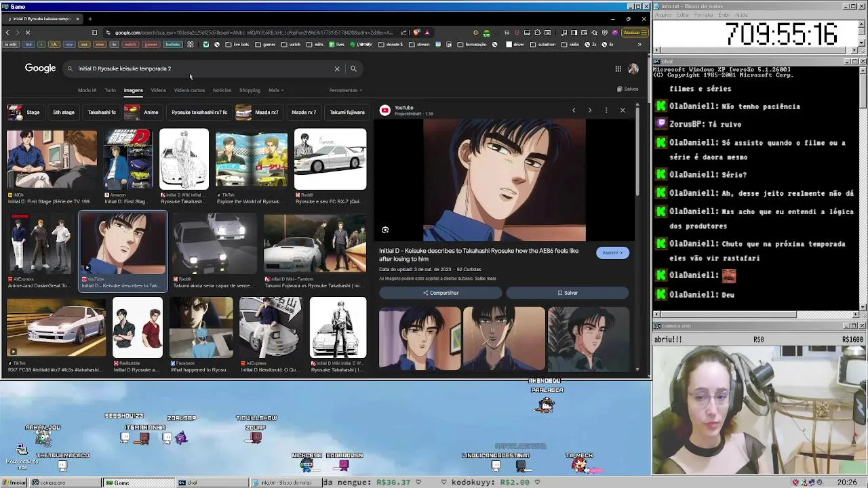868x488 pixels.
Task: Open bookmarks grid icon after botlabs
Action: (x=191, y=45)
